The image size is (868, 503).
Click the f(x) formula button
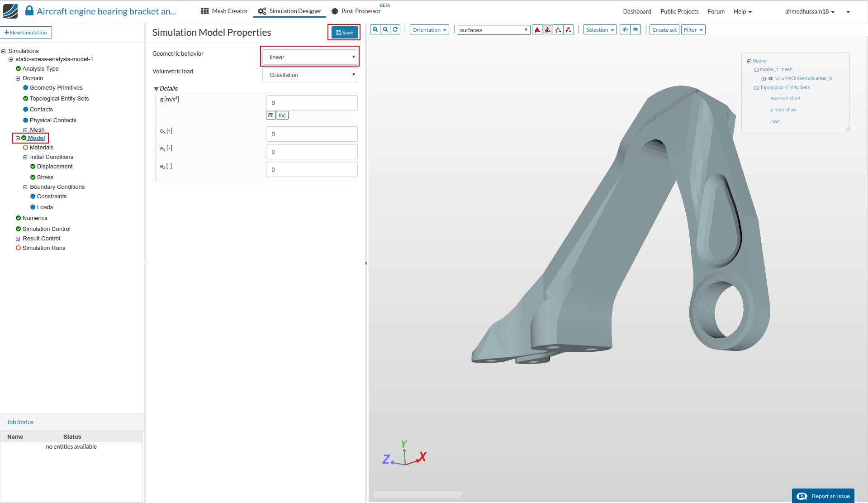(282, 115)
